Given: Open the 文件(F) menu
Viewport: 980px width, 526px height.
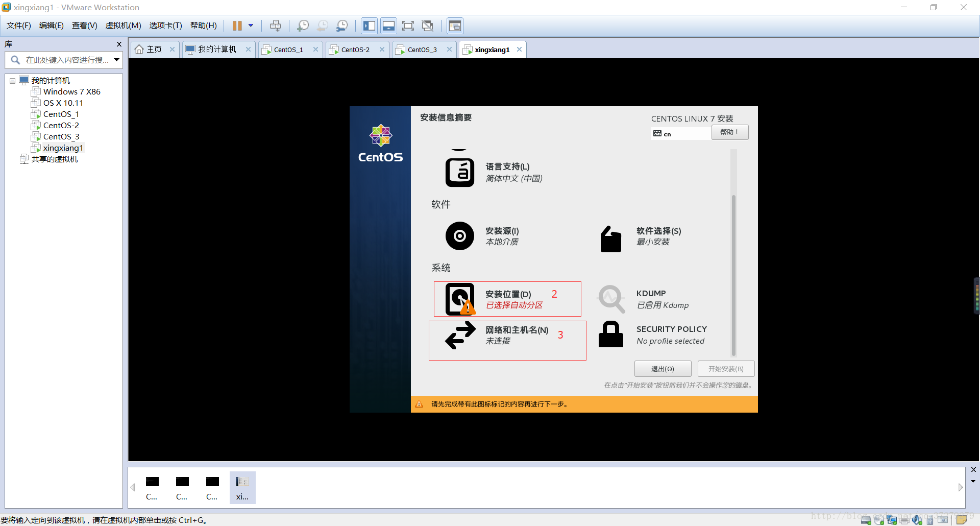Looking at the screenshot, I should tap(19, 26).
